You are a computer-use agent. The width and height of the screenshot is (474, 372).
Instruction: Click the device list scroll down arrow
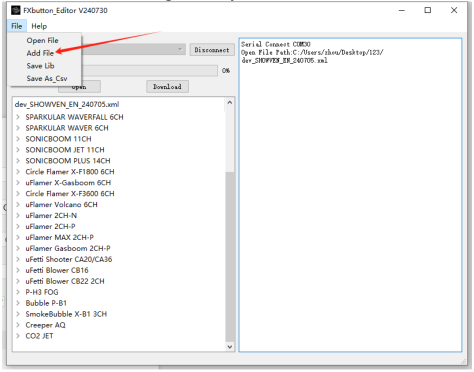click(230, 347)
